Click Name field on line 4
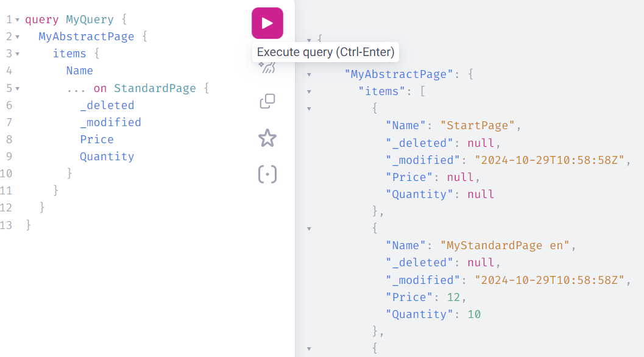The width and height of the screenshot is (644, 357). pyautogui.click(x=80, y=71)
